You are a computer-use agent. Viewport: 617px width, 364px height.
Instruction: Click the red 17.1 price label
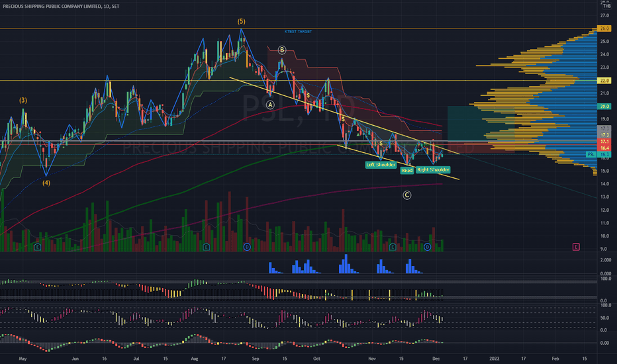tap(604, 141)
